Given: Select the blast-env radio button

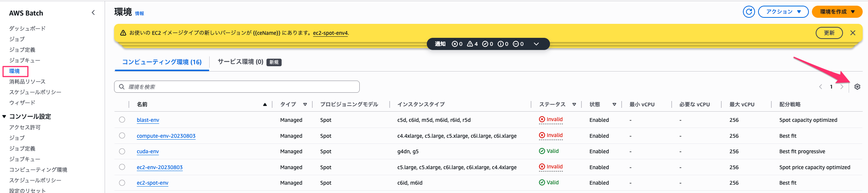Looking at the screenshot, I should click(122, 120).
